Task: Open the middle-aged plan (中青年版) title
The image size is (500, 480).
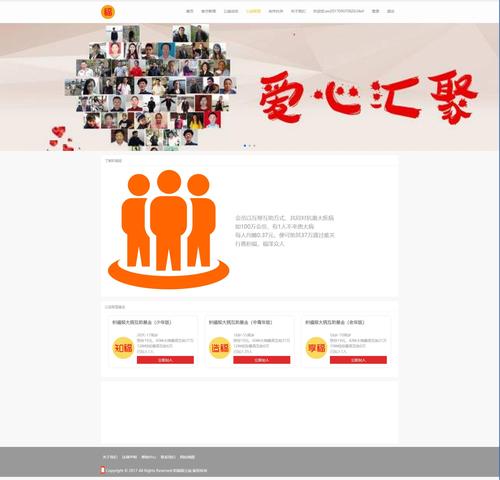Action: tap(241, 322)
